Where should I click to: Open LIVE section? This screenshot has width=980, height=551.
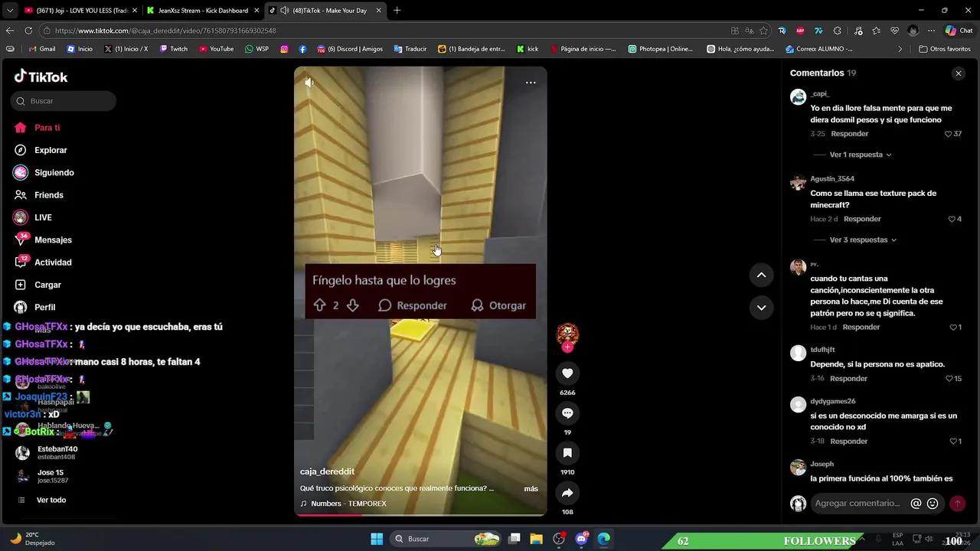tap(43, 217)
